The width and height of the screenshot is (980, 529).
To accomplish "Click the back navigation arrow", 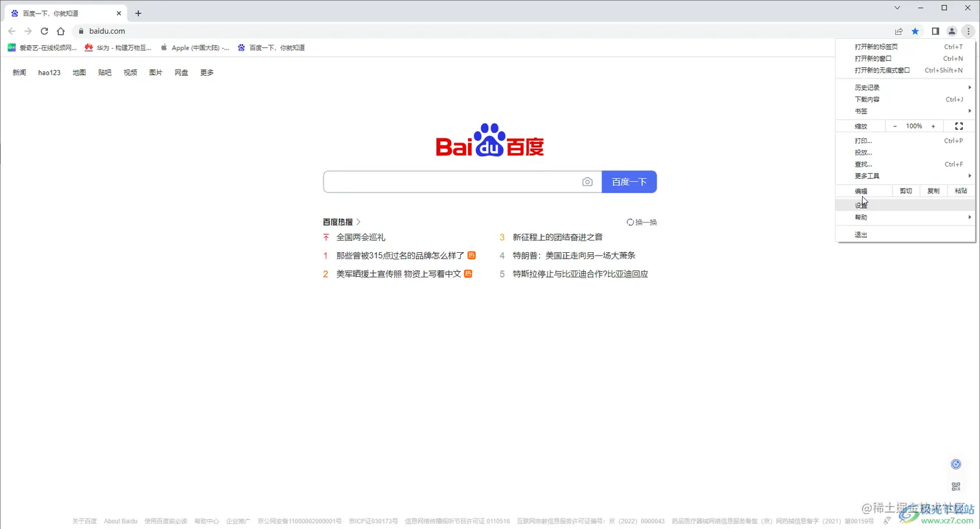I will 12,30.
